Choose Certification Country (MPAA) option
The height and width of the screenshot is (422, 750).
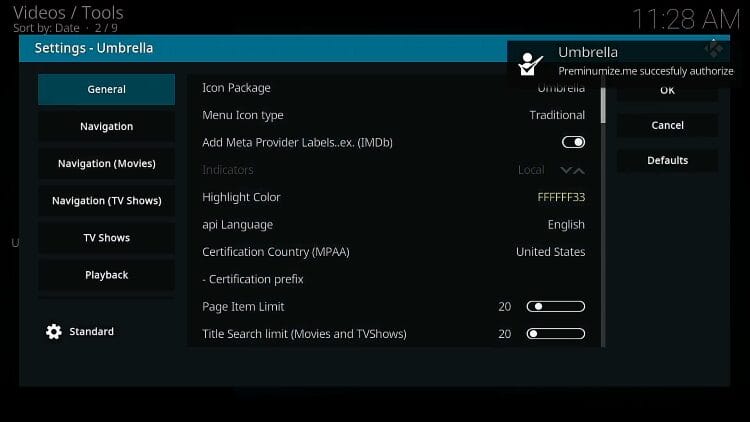[x=393, y=252]
